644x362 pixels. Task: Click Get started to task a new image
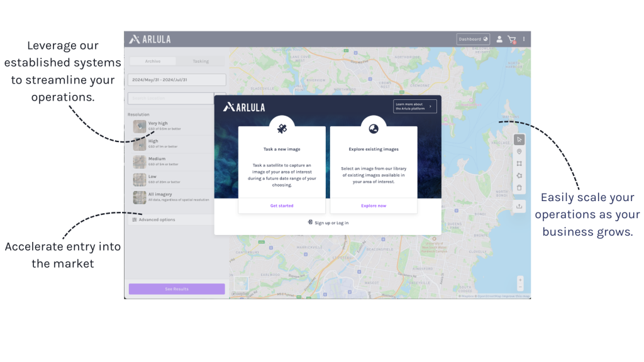(x=281, y=206)
